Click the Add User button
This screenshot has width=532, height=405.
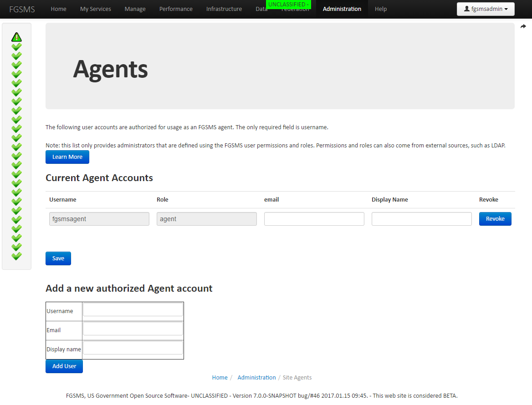pyautogui.click(x=64, y=366)
